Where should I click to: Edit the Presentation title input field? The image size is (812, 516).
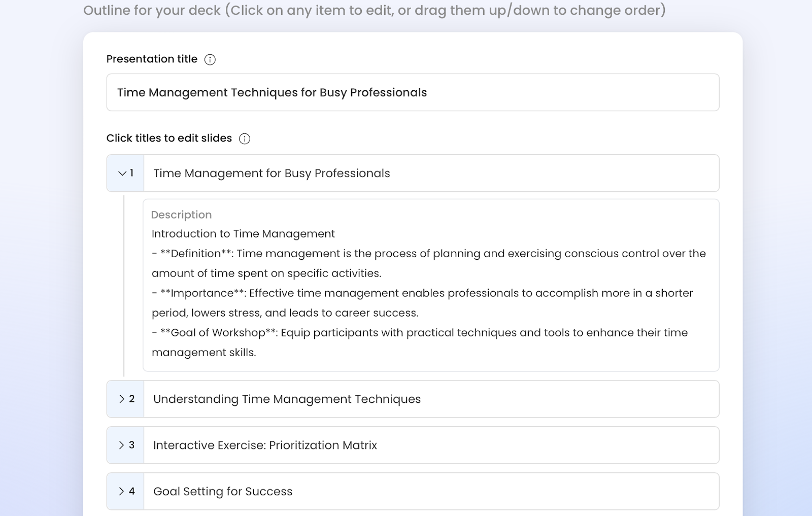point(413,92)
